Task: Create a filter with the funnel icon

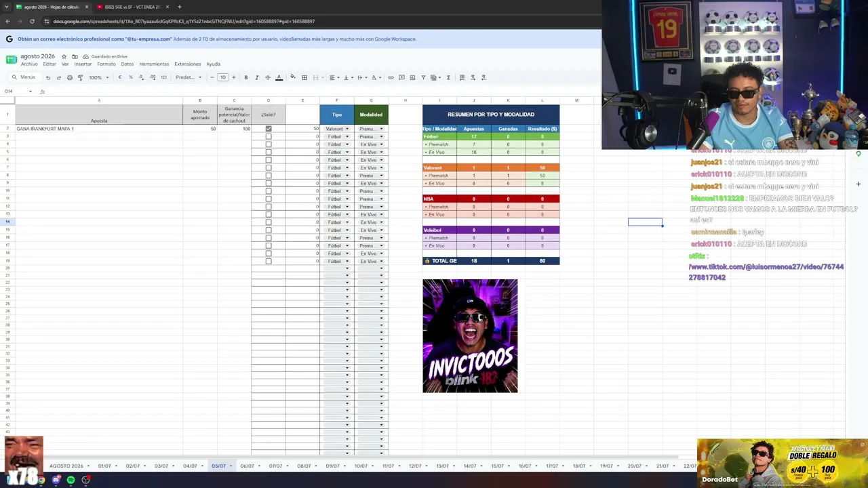Action: [423, 77]
